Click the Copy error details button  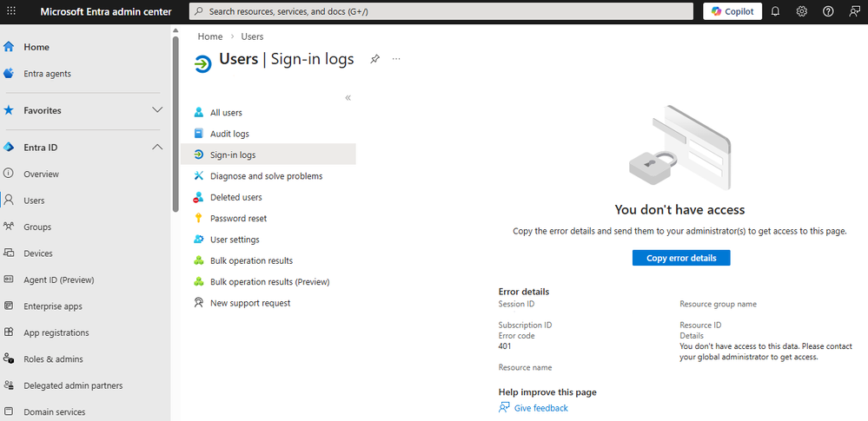tap(681, 258)
